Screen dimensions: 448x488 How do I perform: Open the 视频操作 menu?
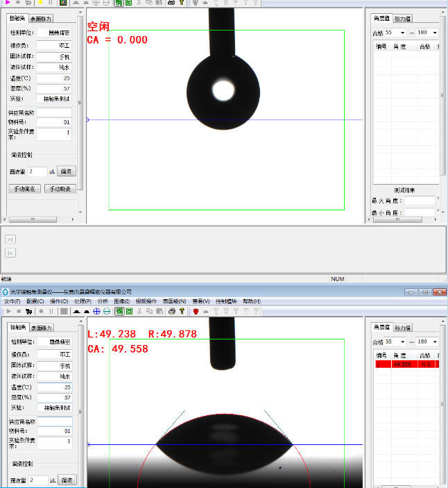tap(146, 301)
